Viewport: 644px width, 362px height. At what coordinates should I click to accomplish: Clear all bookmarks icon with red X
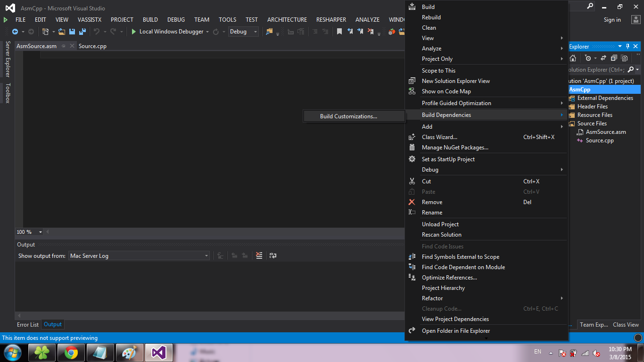click(371, 32)
